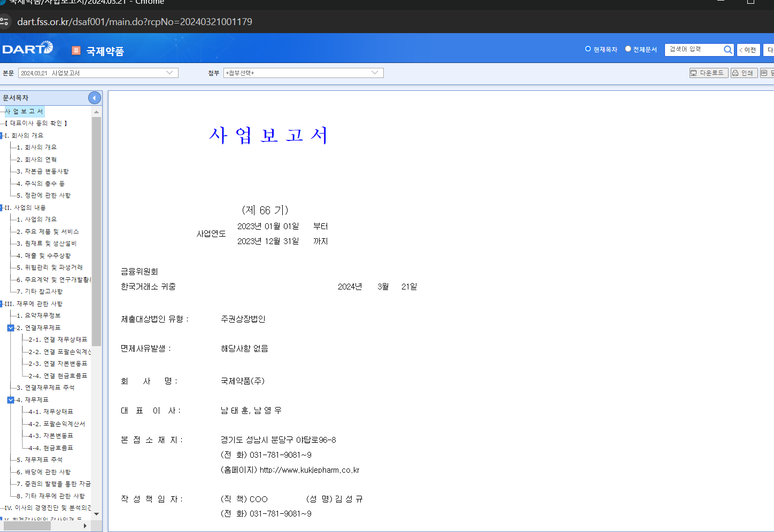The height and width of the screenshot is (532, 774).
Task: Open 2-4. 연결 현금흐름표 item
Action: point(58,376)
